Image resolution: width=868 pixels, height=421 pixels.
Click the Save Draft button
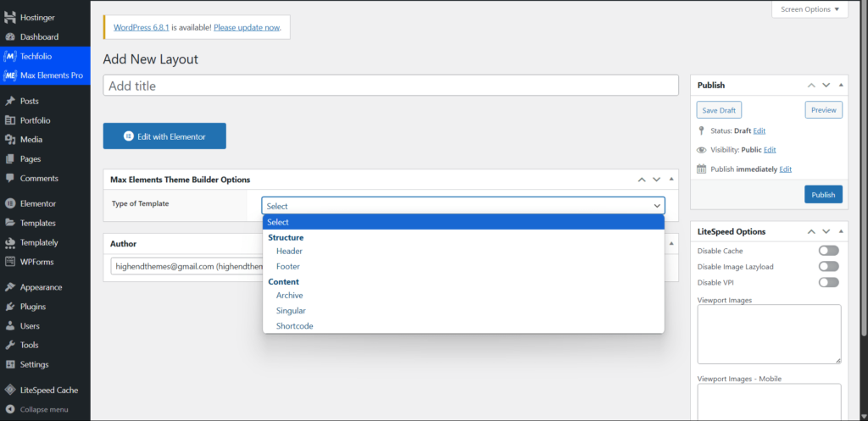click(x=719, y=110)
